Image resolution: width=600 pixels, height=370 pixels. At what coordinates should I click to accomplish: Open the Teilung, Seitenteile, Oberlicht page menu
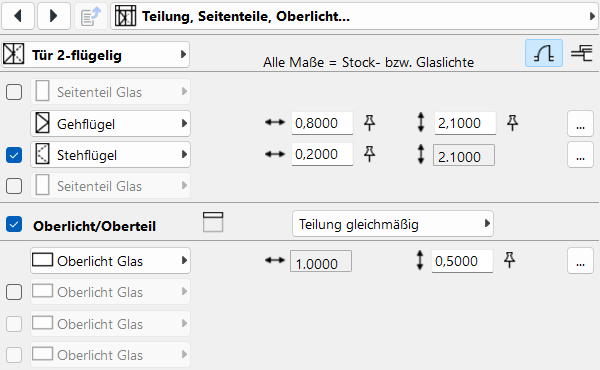tap(354, 16)
